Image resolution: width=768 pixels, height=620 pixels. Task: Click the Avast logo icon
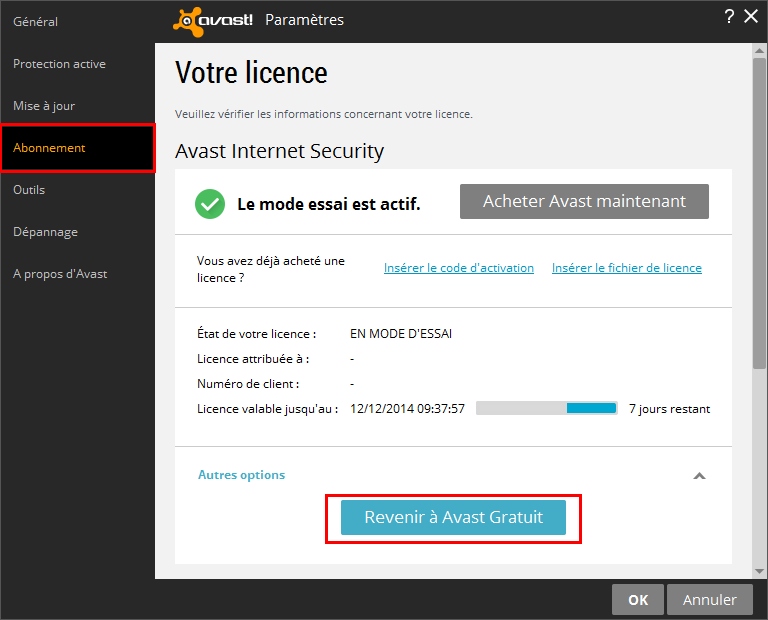point(213,22)
